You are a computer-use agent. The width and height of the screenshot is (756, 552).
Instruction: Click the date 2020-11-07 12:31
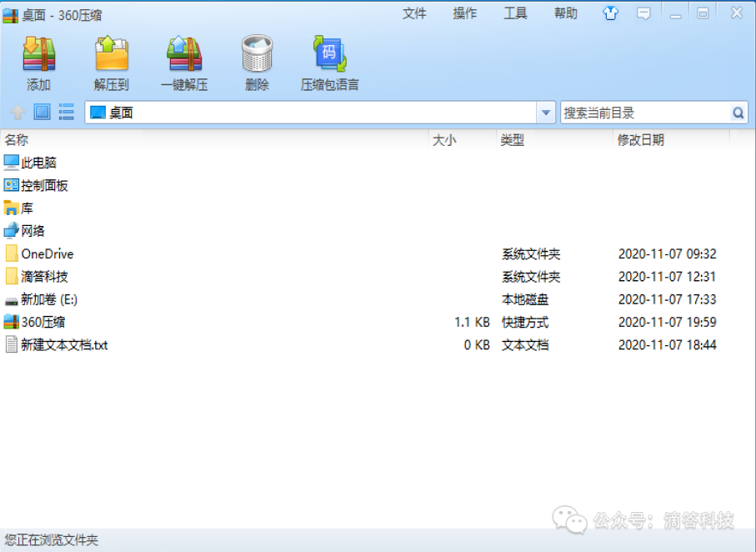tap(668, 277)
